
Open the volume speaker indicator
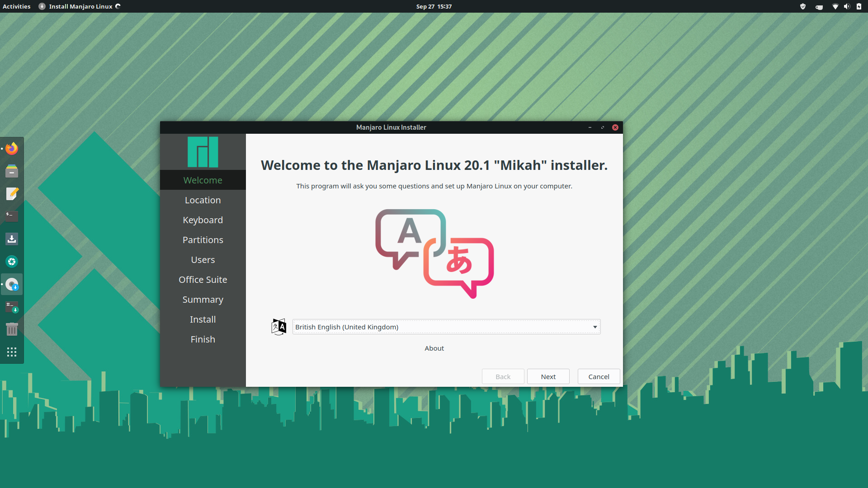click(x=847, y=6)
